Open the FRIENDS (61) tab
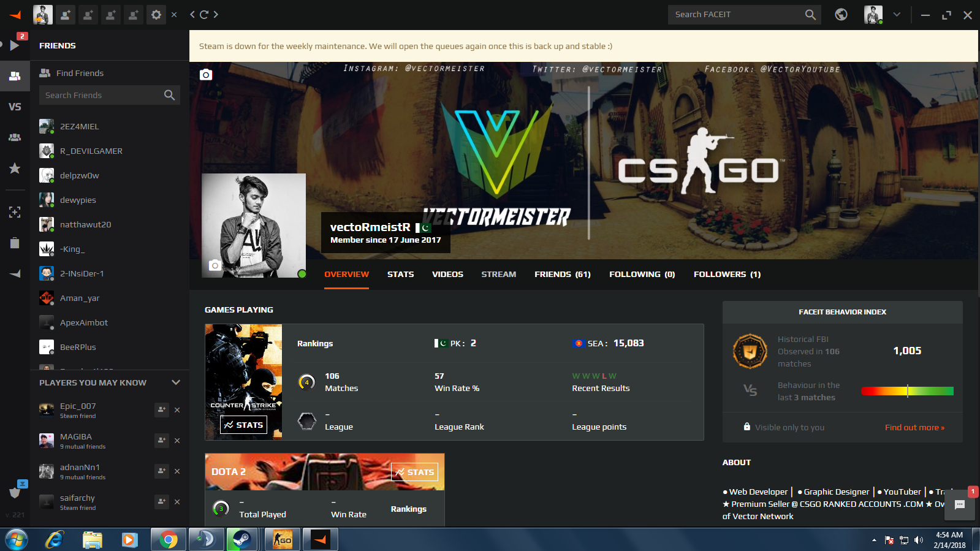Screen dimensions: 980x551 [563, 275]
